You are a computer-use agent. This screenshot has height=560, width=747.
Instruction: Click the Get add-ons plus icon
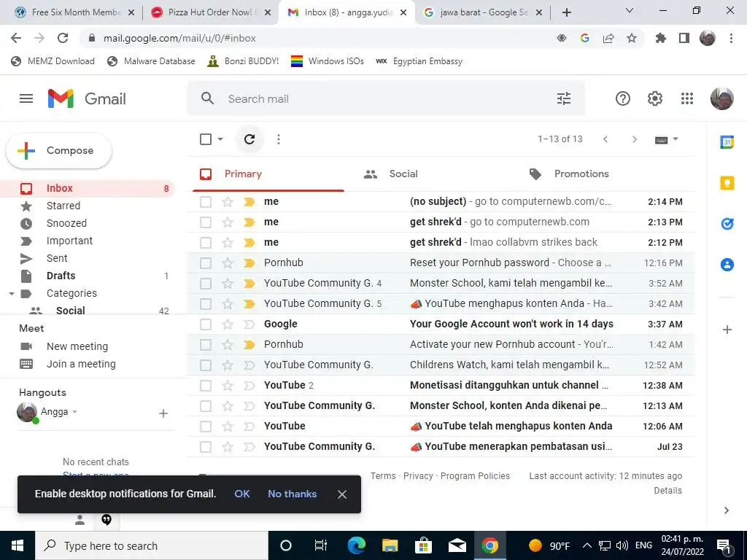pyautogui.click(x=727, y=330)
